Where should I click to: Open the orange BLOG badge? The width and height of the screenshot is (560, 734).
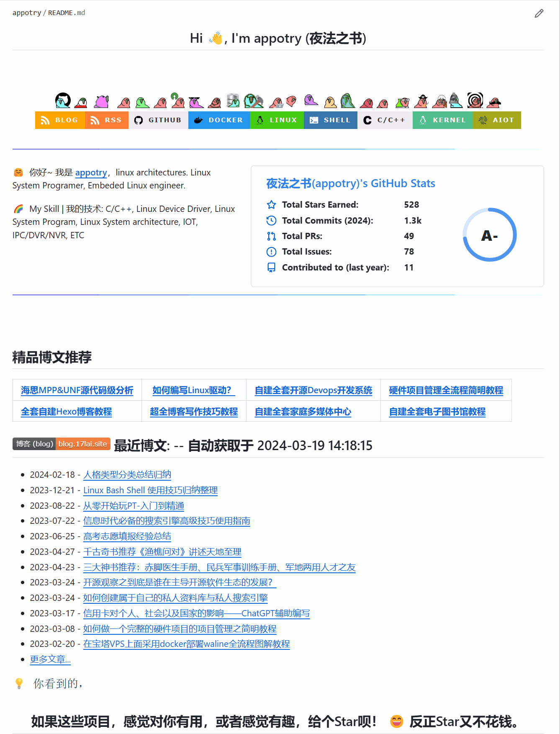(x=60, y=120)
